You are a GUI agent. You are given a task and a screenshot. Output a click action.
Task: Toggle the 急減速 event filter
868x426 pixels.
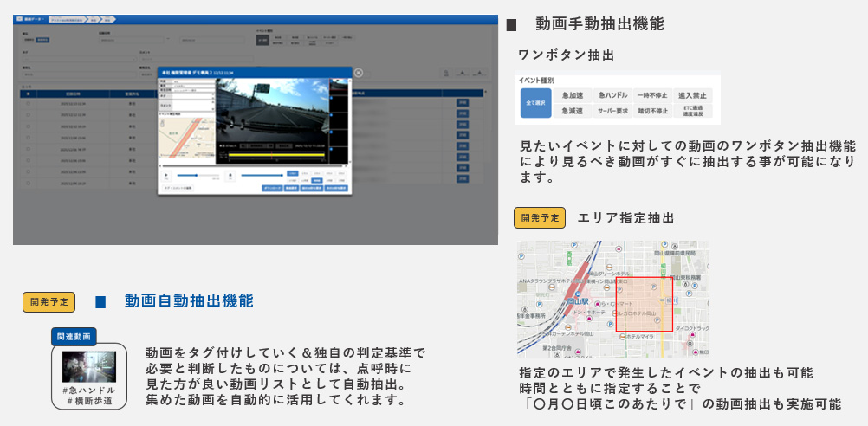tap(573, 111)
